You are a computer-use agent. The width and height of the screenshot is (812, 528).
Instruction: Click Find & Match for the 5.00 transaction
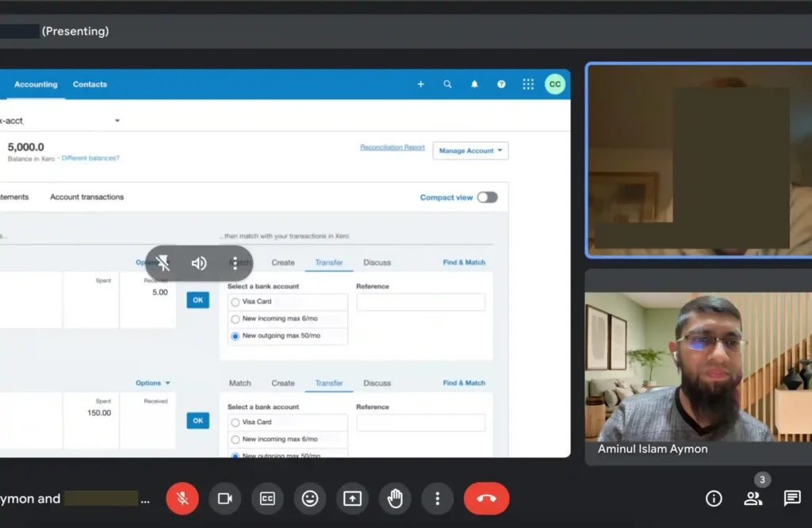point(464,262)
